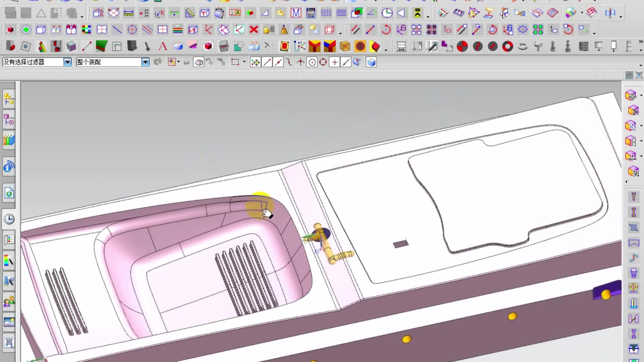Click the folder 组 group button

tap(269, 30)
